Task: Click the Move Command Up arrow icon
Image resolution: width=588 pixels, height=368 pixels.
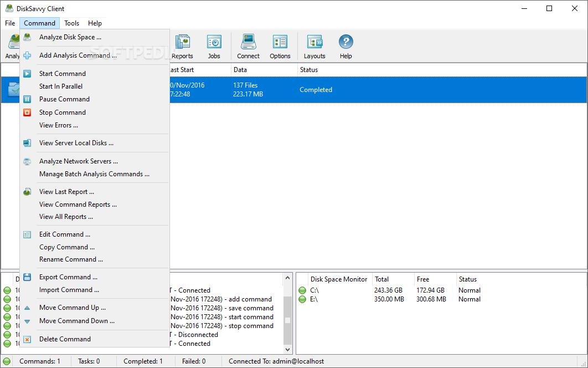Action: [27, 308]
